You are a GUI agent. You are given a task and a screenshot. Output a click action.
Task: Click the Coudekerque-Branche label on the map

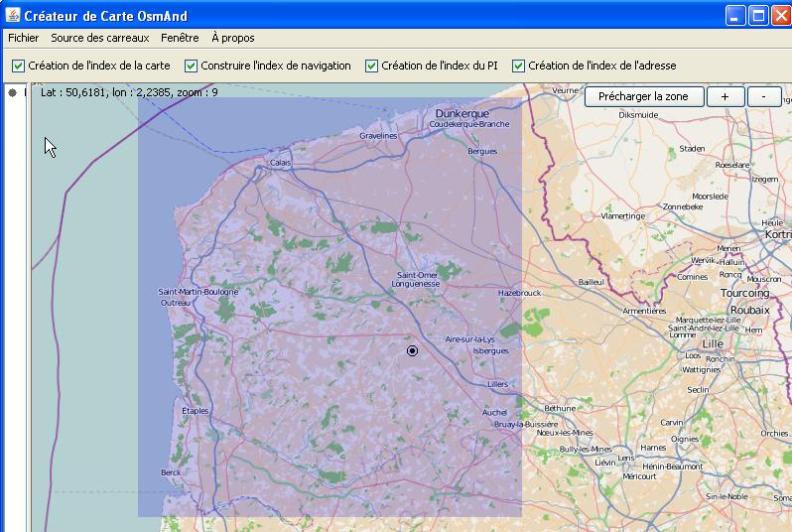(x=469, y=124)
